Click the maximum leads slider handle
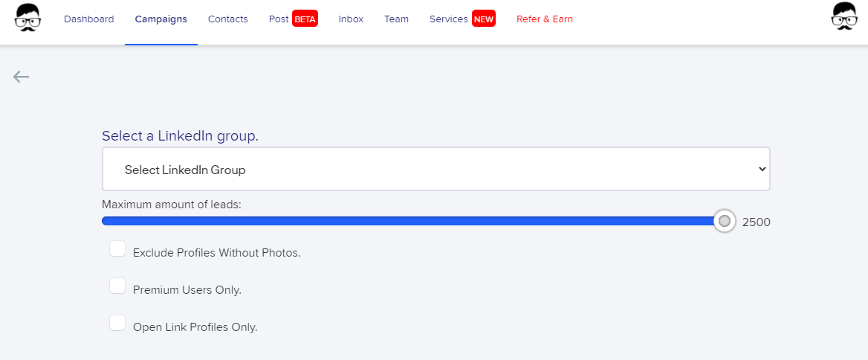 click(x=724, y=222)
